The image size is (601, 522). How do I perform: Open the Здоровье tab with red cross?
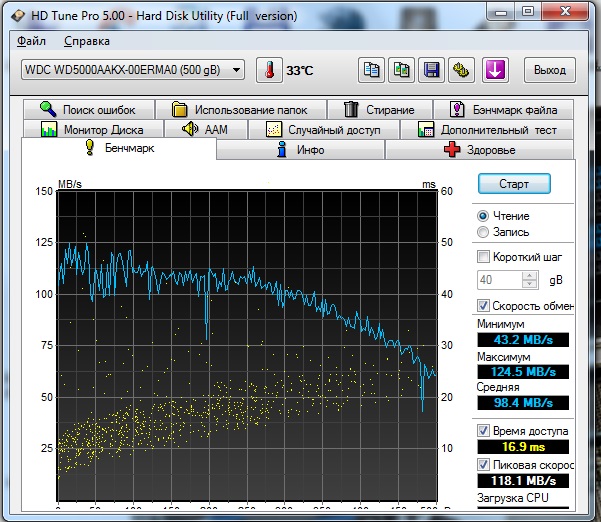click(x=478, y=150)
